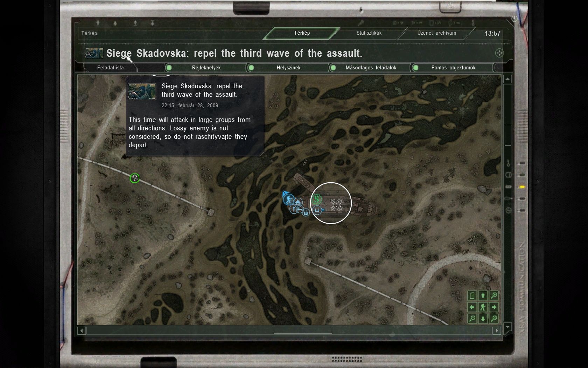The height and width of the screenshot is (368, 588).
Task: Click the Siege Skadovska task title text
Action: tap(234, 53)
